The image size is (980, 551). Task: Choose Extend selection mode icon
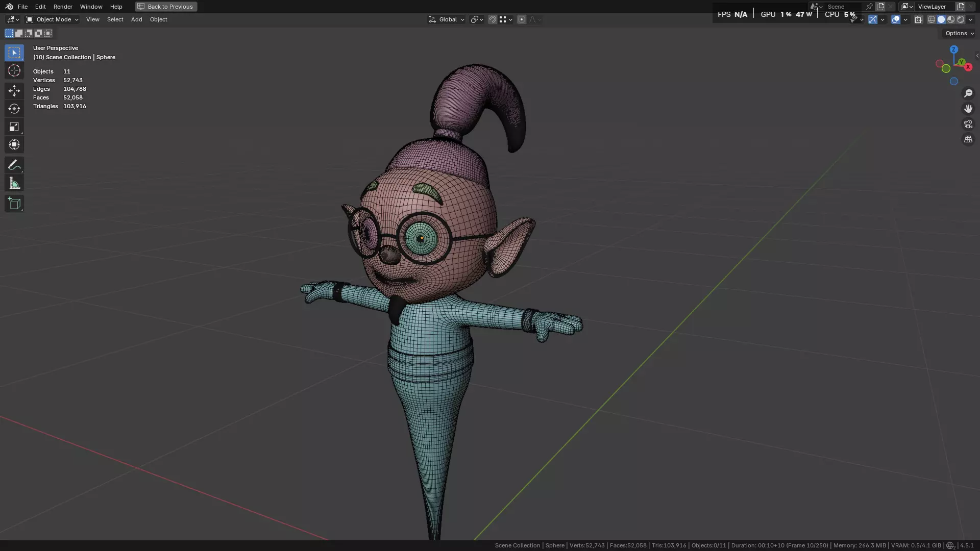click(x=19, y=33)
